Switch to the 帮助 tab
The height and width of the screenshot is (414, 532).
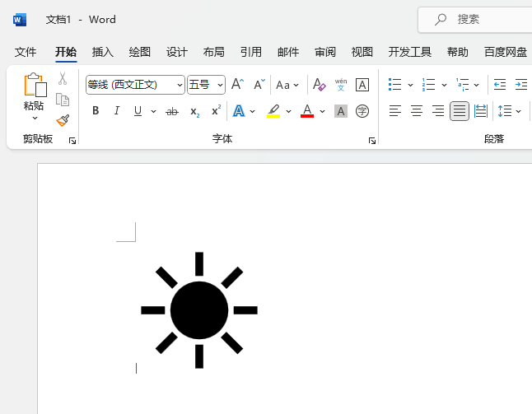point(458,52)
